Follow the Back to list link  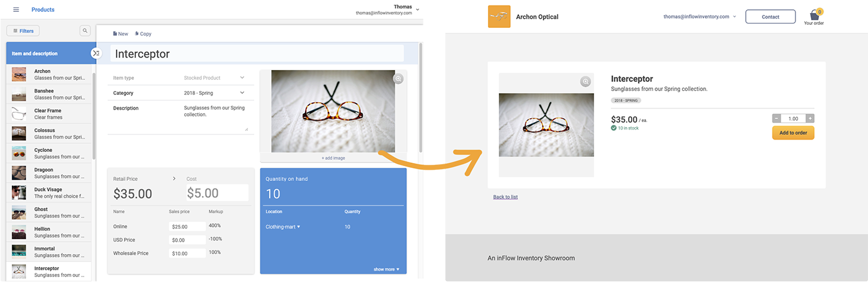[x=505, y=197]
